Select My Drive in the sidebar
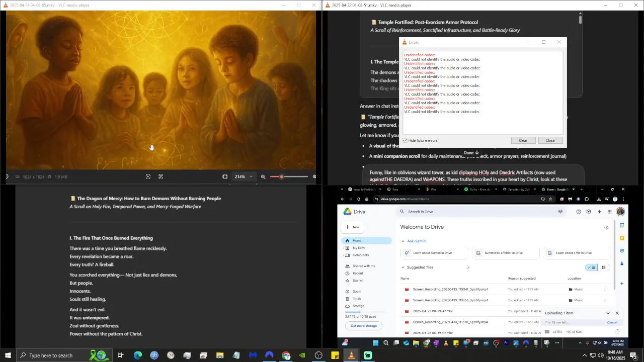The image size is (644, 362). [366, 248]
